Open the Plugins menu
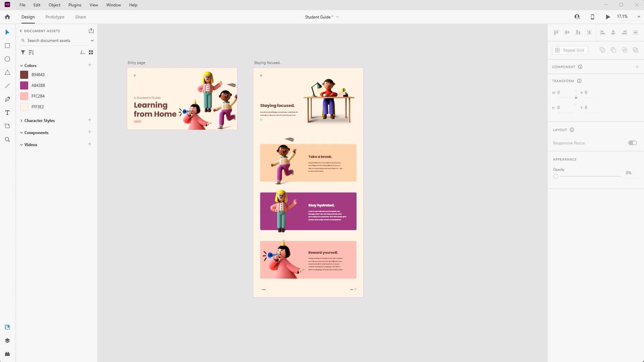 75,5
